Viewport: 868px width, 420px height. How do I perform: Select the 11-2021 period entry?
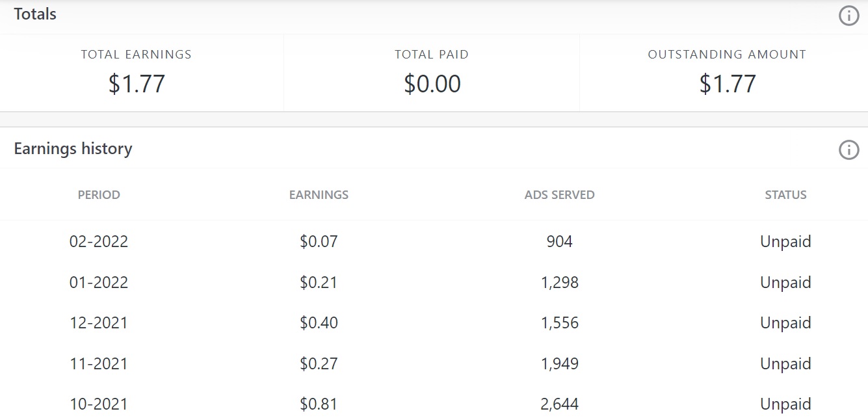pyautogui.click(x=99, y=363)
